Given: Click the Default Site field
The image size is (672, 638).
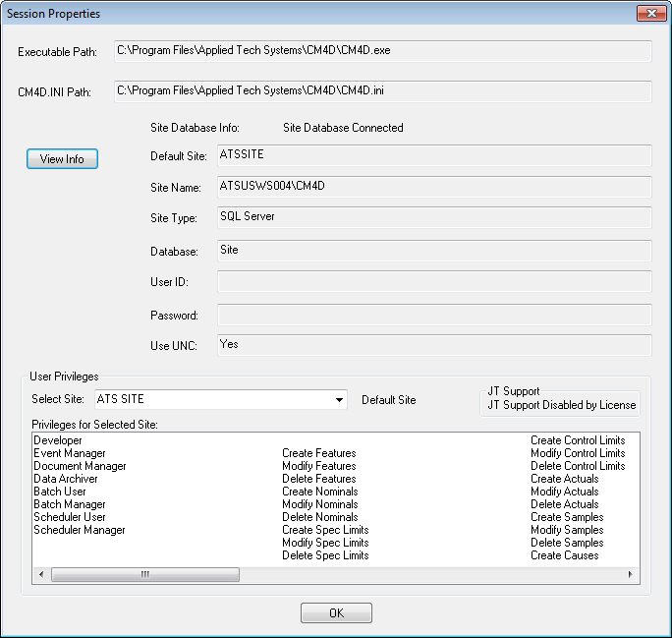Looking at the screenshot, I should coord(434,156).
